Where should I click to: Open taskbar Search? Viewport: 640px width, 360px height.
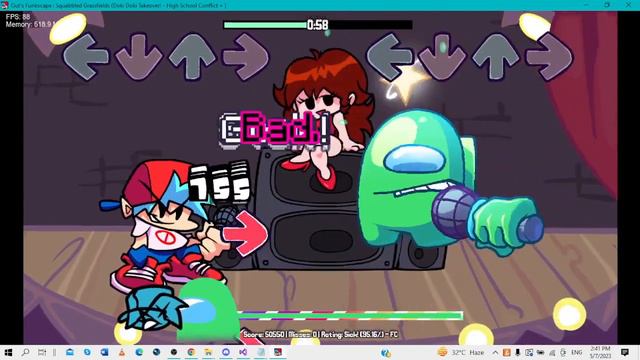click(x=25, y=352)
